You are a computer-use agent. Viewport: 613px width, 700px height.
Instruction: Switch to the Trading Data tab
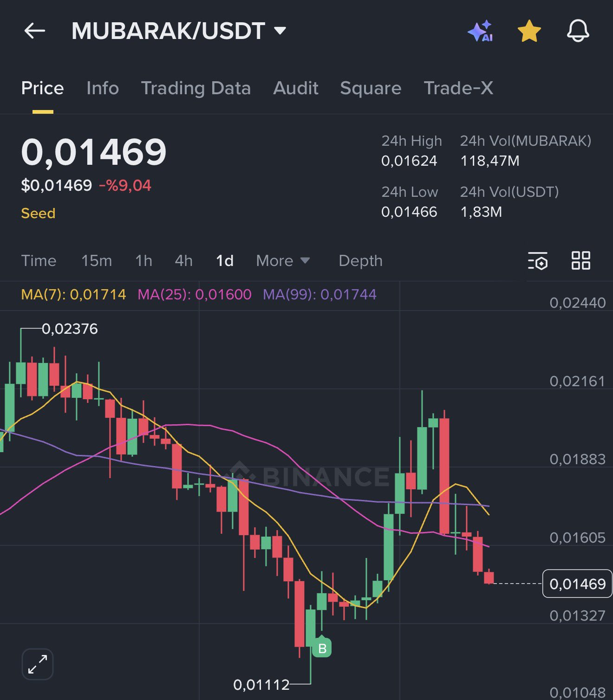click(196, 88)
